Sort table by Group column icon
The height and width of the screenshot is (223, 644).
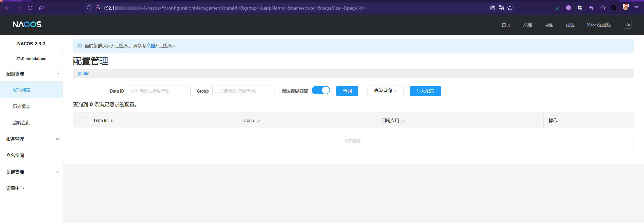258,121
